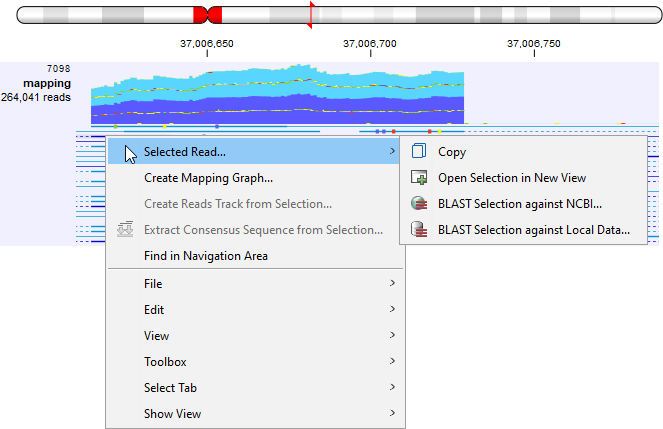Click the Copy icon in submenu
The width and height of the screenshot is (663, 429).
(419, 152)
